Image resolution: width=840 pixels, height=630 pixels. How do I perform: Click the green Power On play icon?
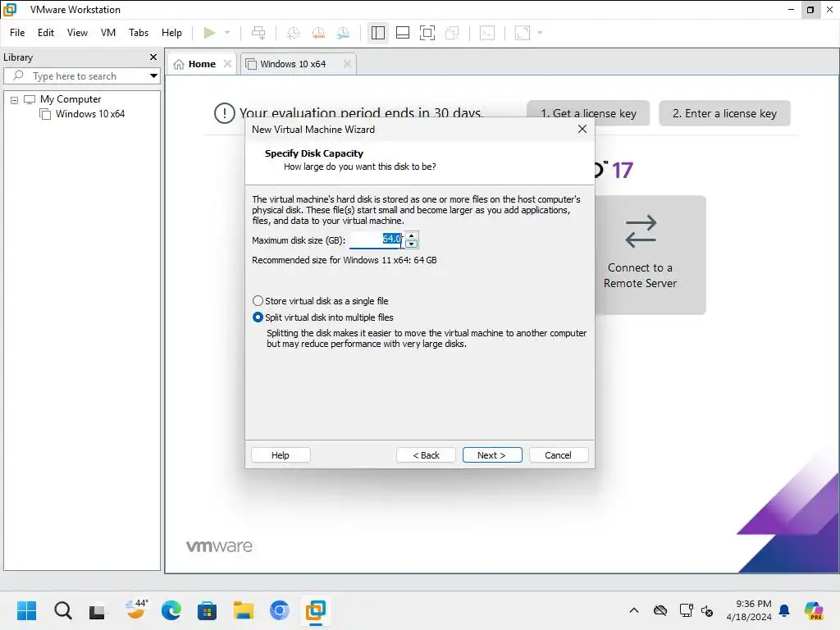pyautogui.click(x=209, y=33)
